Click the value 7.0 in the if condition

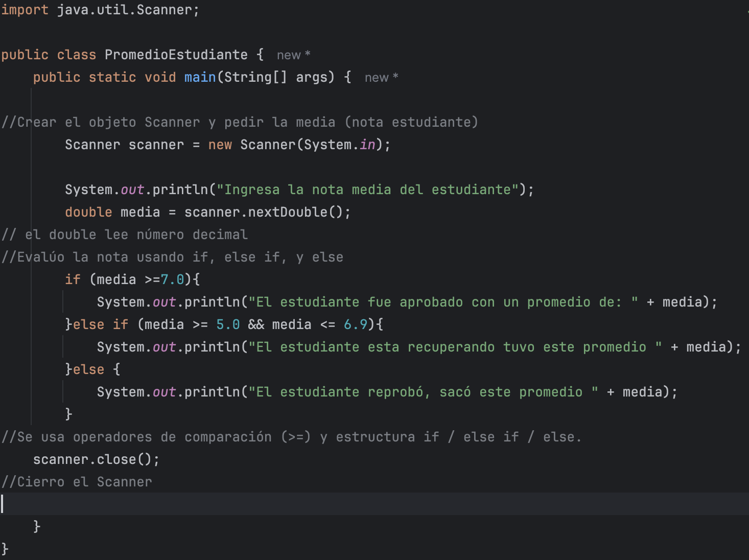coord(172,279)
